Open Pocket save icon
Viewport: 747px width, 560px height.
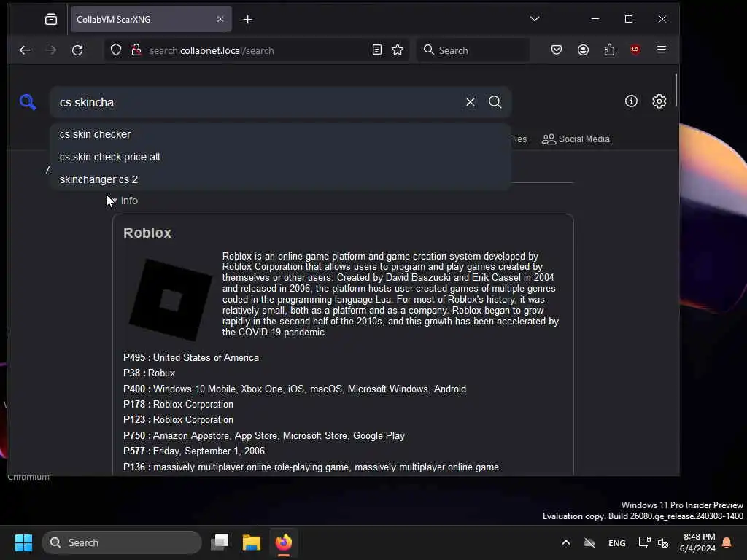coord(557,50)
